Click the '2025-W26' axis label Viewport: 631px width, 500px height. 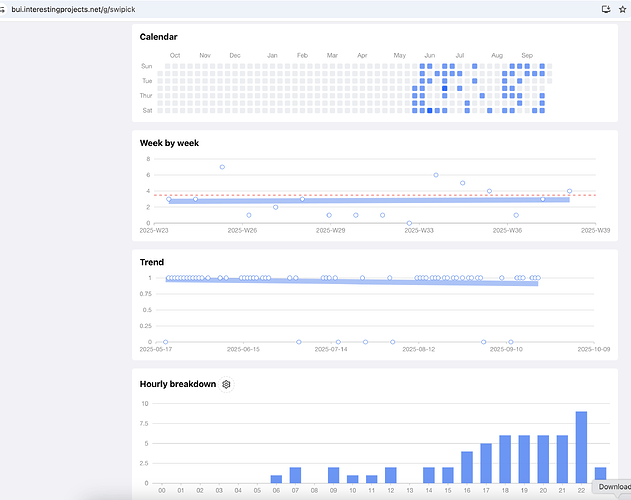coord(242,231)
